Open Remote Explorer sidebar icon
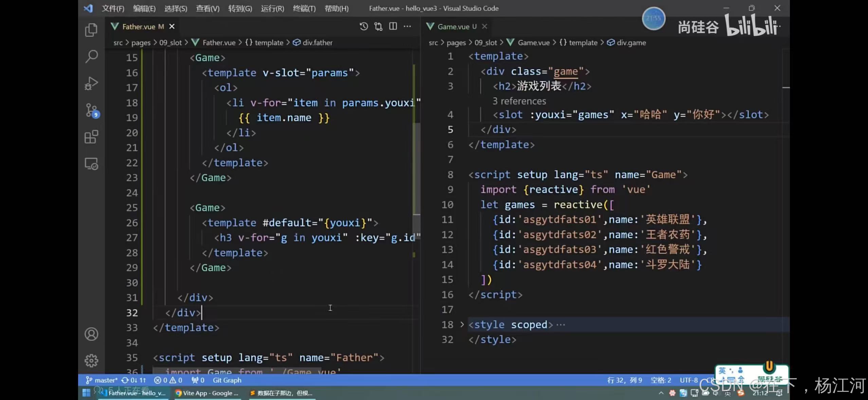This screenshot has width=868, height=400. pyautogui.click(x=91, y=164)
